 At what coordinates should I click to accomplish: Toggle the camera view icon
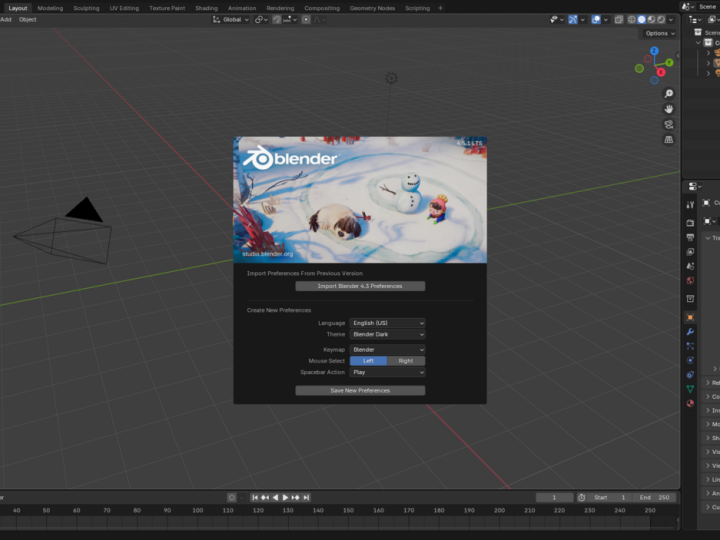[669, 124]
